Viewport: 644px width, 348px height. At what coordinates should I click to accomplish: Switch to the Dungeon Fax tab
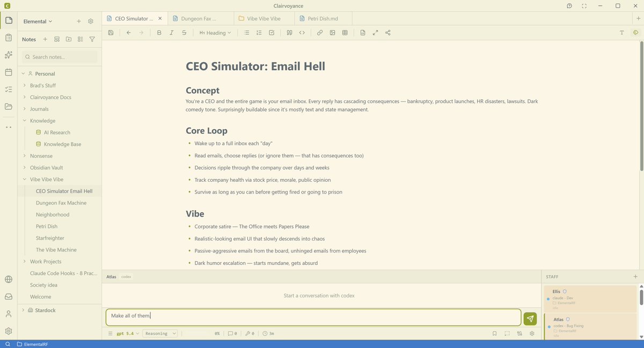pos(201,18)
